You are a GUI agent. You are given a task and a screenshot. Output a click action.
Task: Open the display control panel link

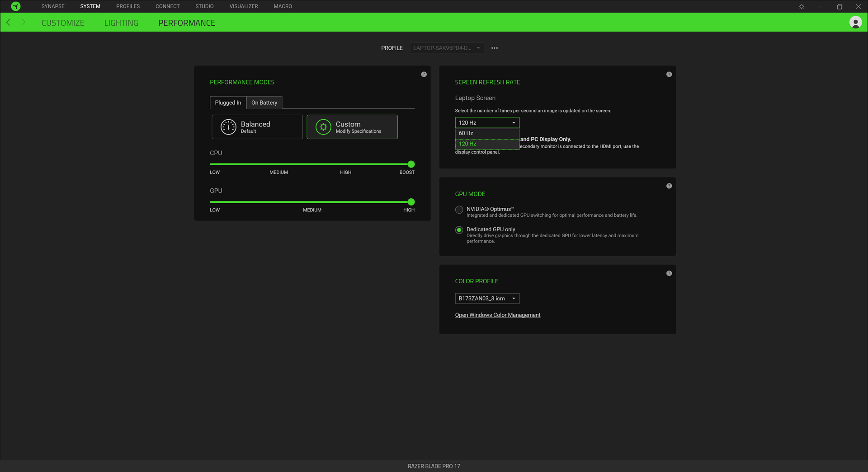[477, 152]
